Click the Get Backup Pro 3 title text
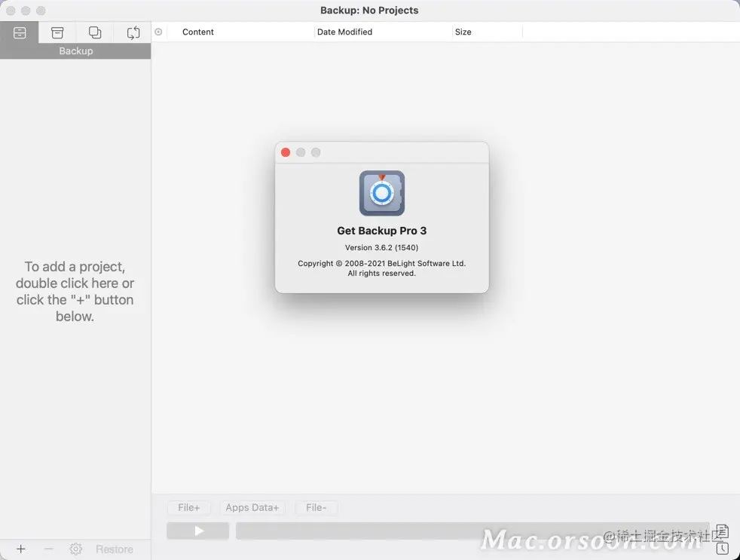Viewport: 740px width, 560px height. 381,231
